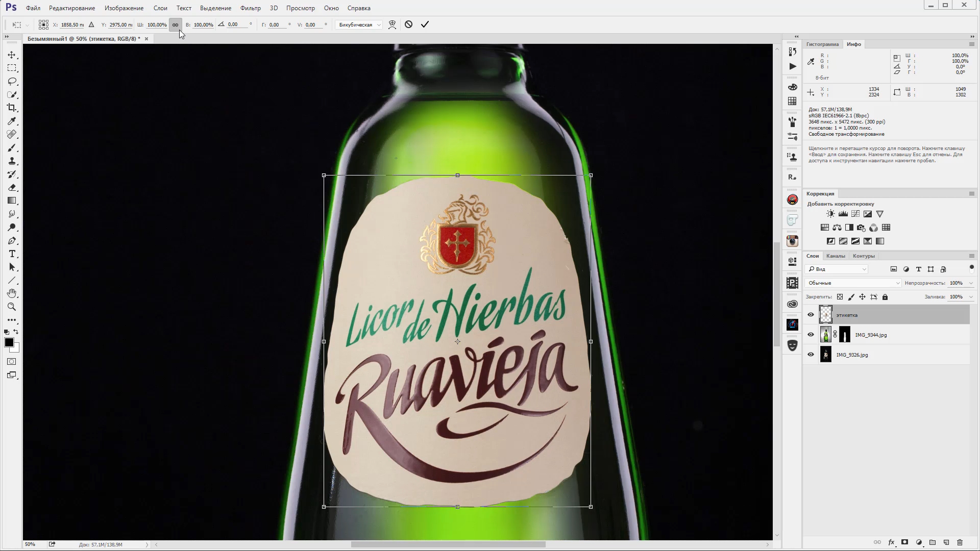Toggle lock image pixels brush icon
The height and width of the screenshot is (551, 980).
[x=851, y=297]
